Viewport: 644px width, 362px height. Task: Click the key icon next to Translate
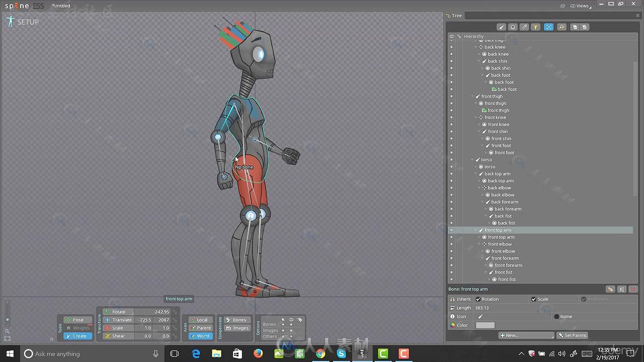click(175, 320)
